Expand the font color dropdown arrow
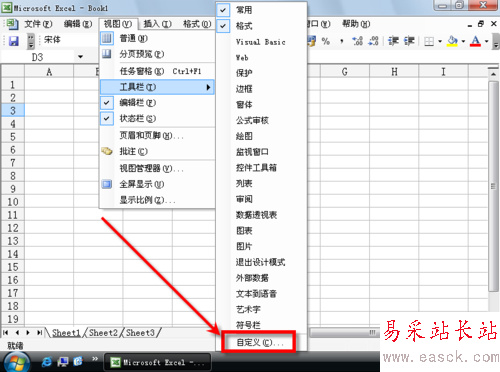The image size is (500, 372). [486, 41]
